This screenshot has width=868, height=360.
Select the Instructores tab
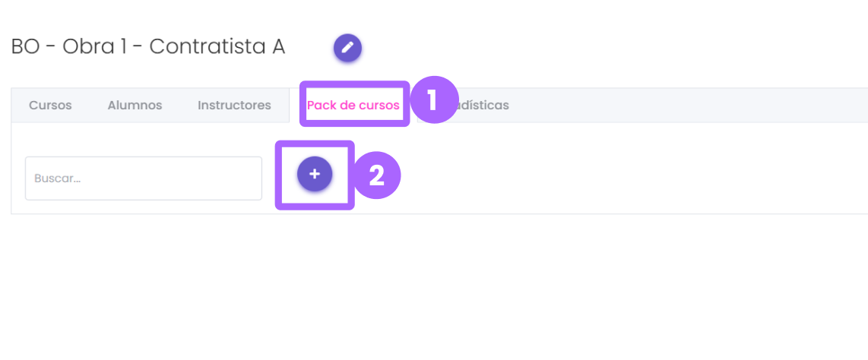234,105
